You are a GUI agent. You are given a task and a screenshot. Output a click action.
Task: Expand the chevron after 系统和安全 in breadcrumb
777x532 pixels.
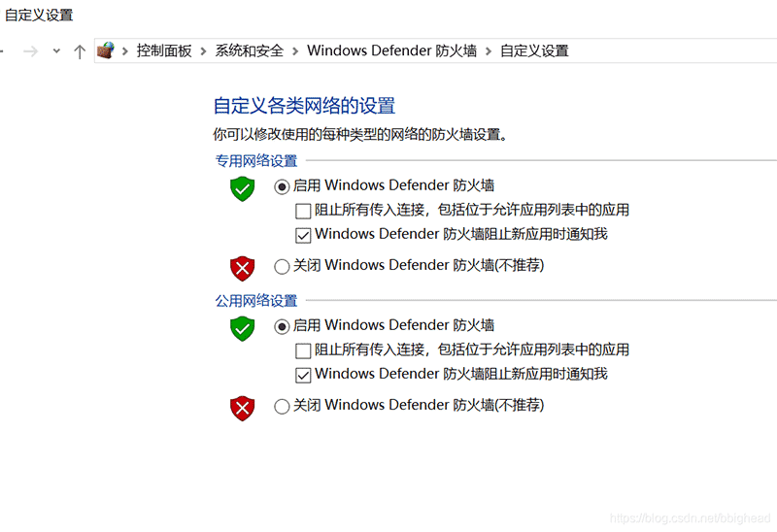coord(295,51)
